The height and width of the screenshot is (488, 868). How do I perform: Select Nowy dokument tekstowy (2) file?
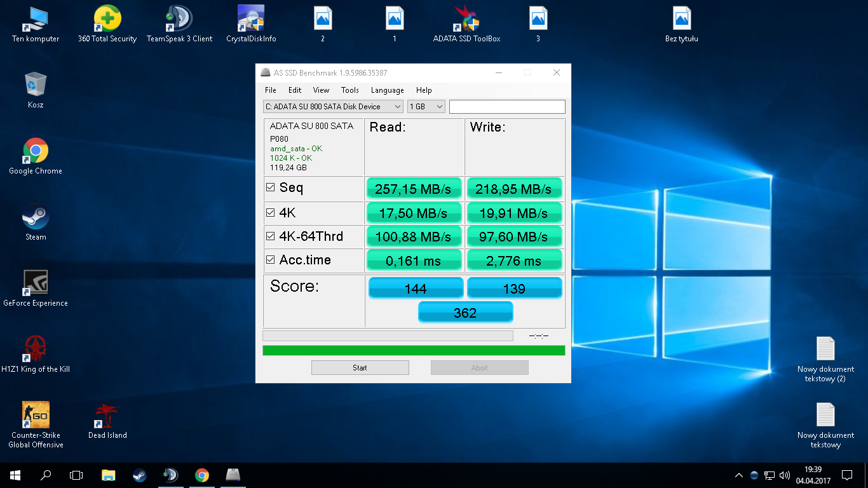[x=825, y=359]
